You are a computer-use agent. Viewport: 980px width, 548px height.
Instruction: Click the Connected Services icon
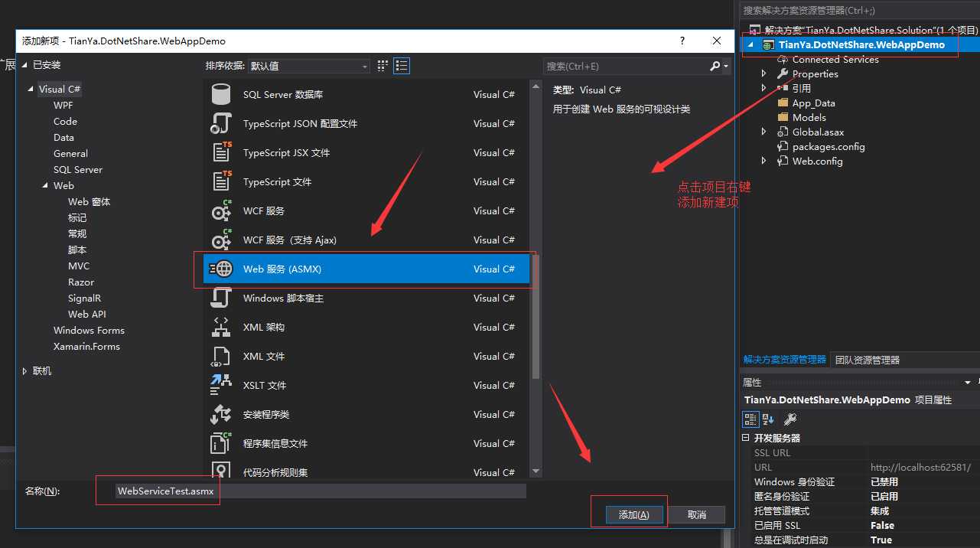[783, 59]
